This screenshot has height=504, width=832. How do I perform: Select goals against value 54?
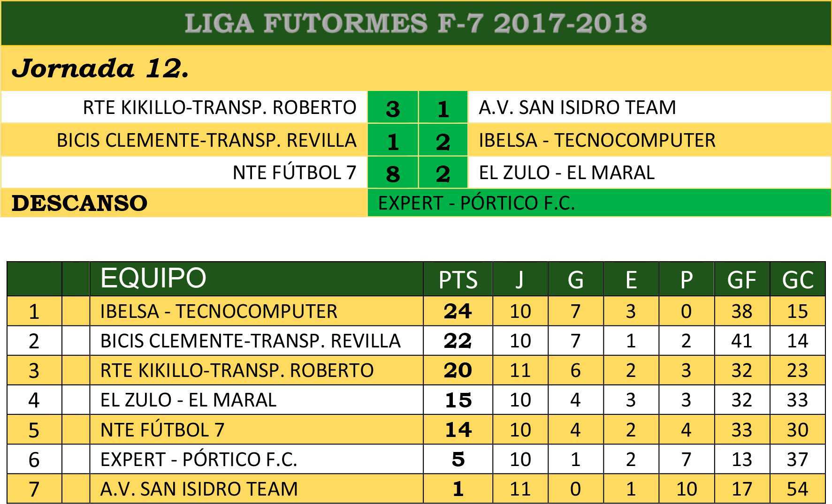797,489
